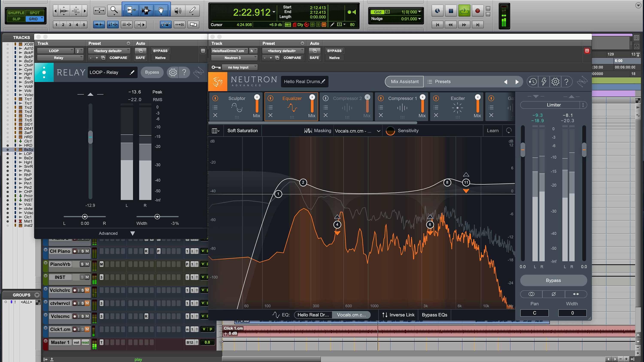Click COMPARE in the Relay plugin header
644x362 pixels.
118,58
